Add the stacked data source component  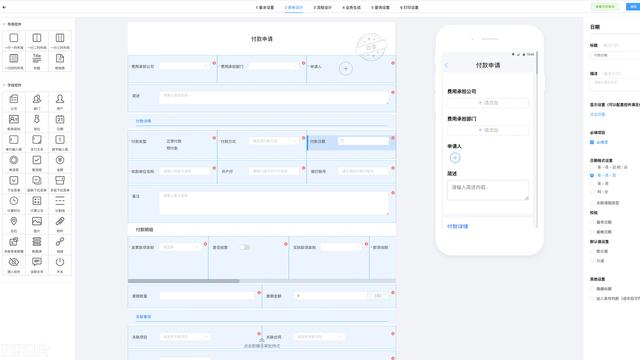[x=37, y=244]
